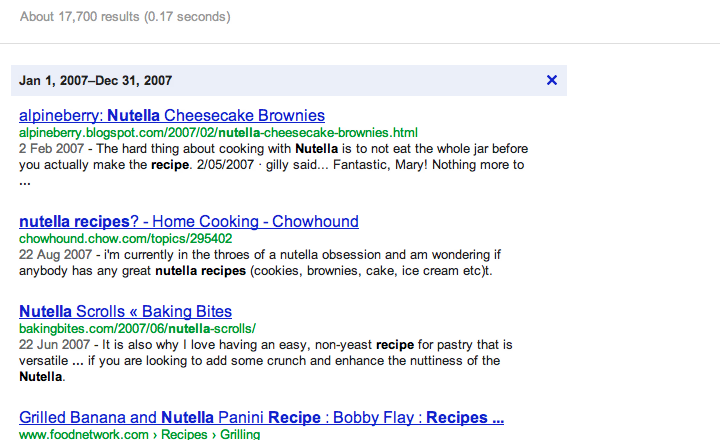Click the 22 Aug 2007 result date
The width and height of the screenshot is (720, 440).
53,254
